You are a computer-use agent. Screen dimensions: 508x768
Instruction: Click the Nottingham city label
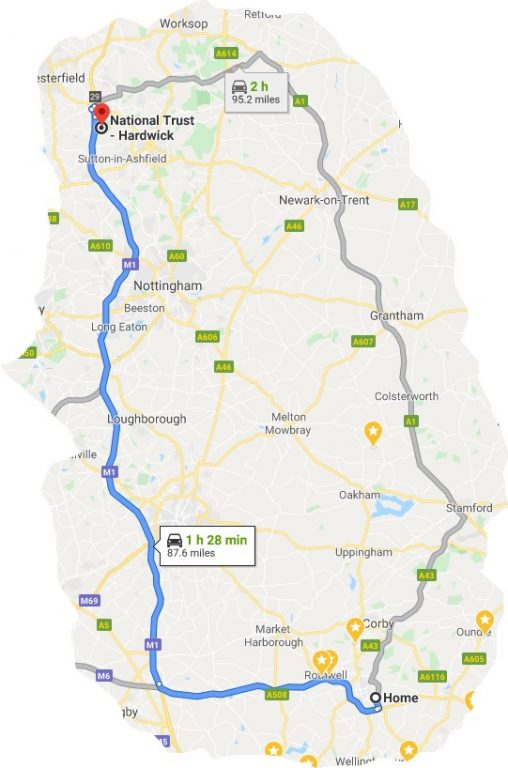(x=168, y=286)
